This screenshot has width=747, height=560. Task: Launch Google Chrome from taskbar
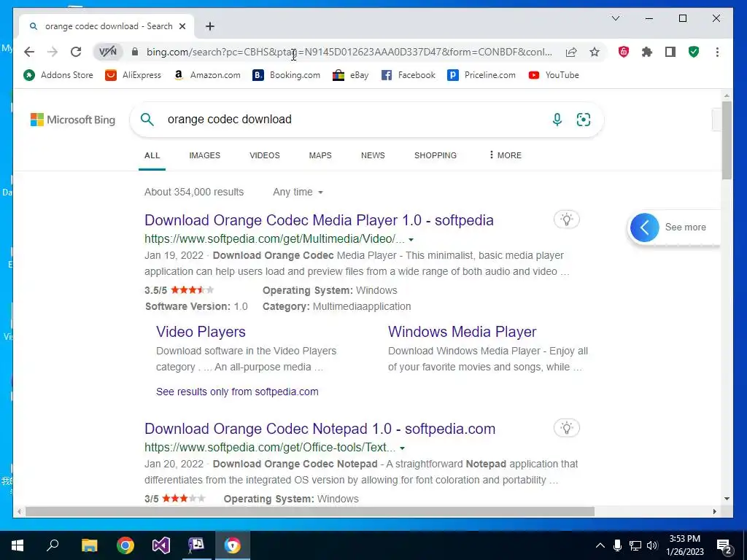tap(125, 545)
